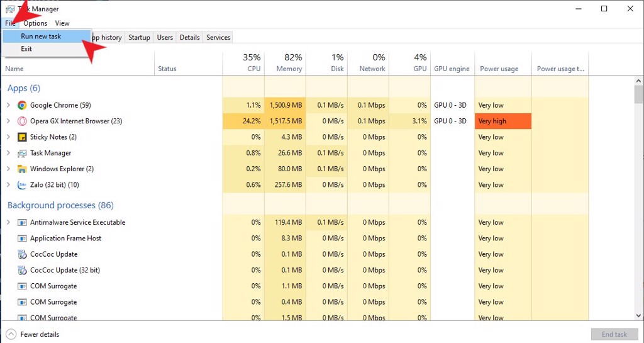Switch to the Services tab
644x343 pixels.
[218, 37]
